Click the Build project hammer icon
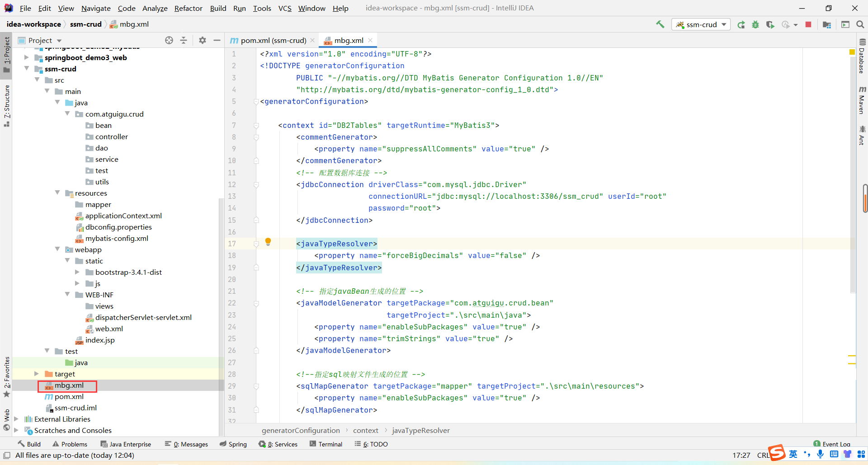The width and height of the screenshot is (868, 465). tap(660, 24)
